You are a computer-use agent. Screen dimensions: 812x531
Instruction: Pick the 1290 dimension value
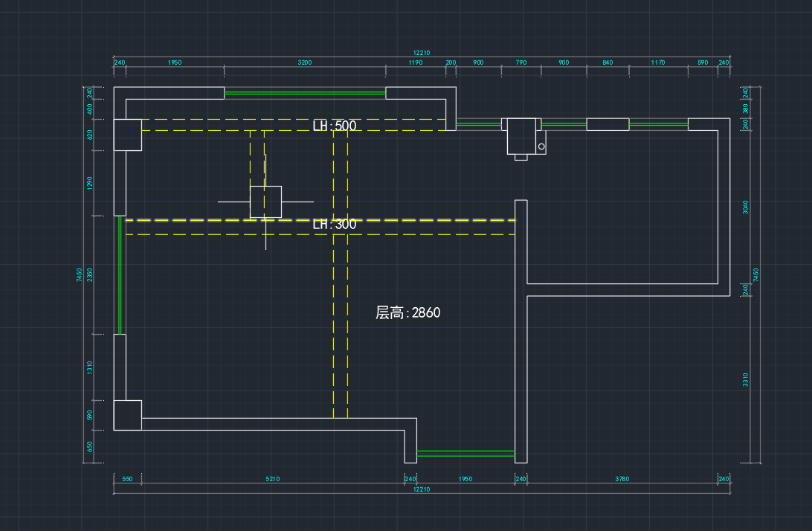(x=89, y=183)
